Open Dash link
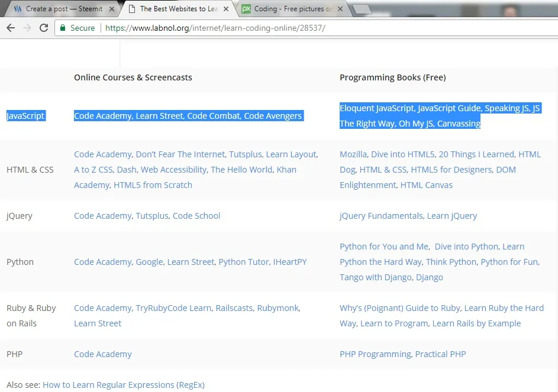 (127, 169)
